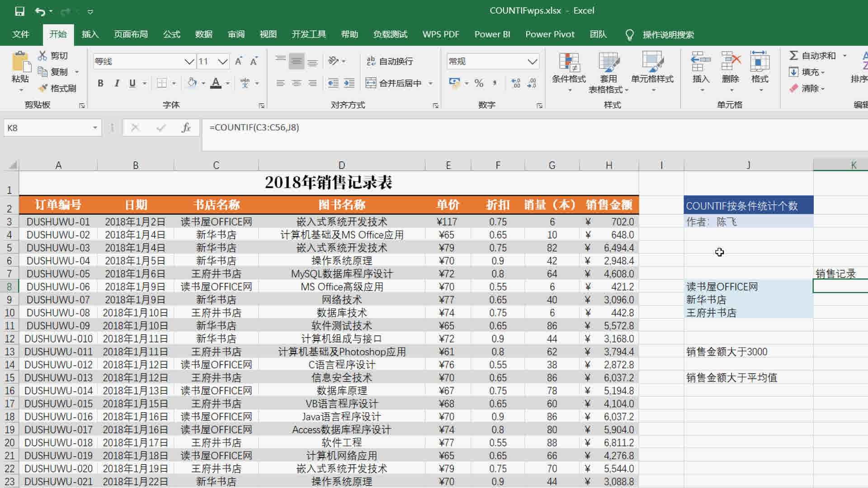Viewport: 868px width, 488px height.
Task: Open the Name Box dropdown arrow
Action: (95, 128)
